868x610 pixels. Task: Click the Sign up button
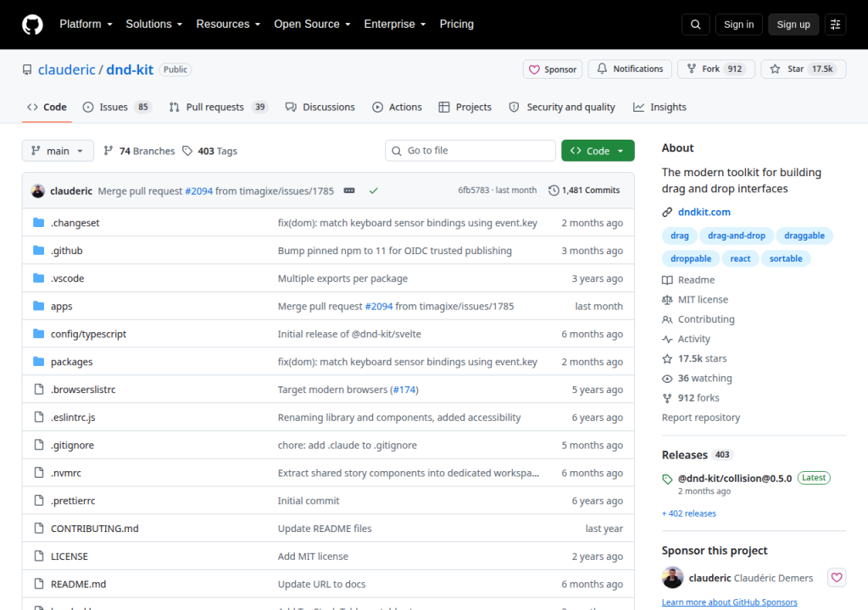[793, 25]
